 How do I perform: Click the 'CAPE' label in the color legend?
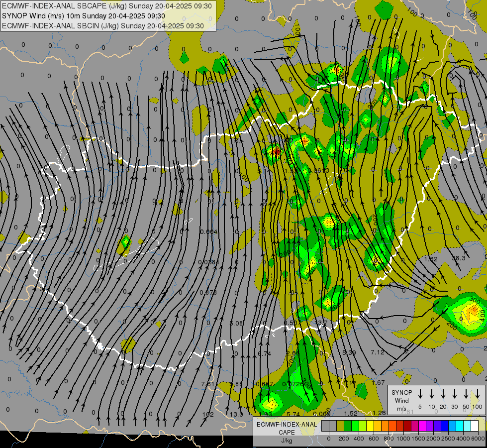(287, 433)
